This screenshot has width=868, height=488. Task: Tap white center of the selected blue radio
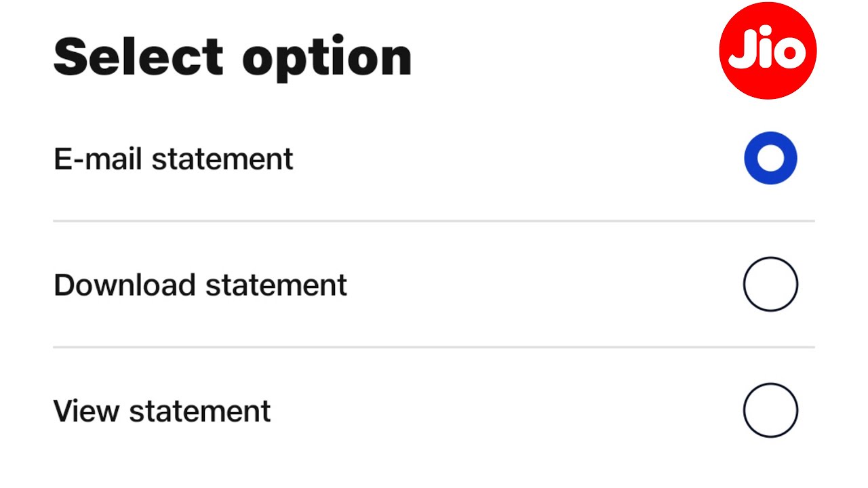770,159
